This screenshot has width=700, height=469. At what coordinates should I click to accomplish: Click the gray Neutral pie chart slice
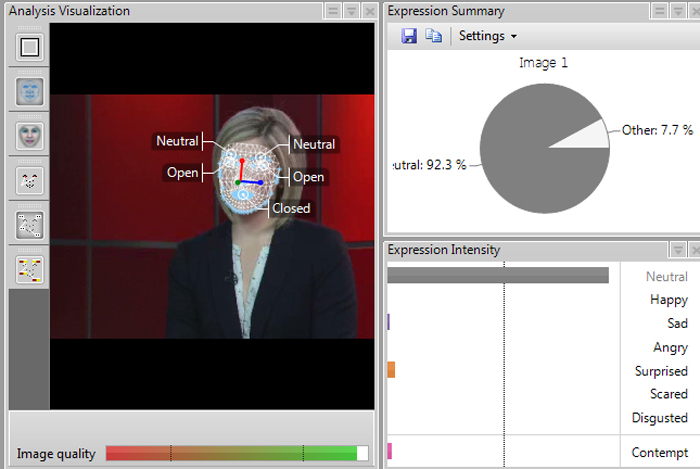[x=530, y=160]
